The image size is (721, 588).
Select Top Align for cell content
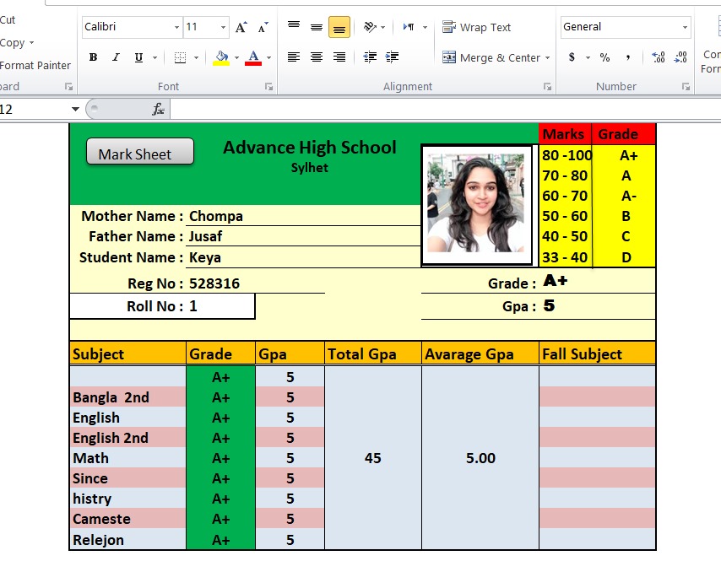tap(294, 27)
